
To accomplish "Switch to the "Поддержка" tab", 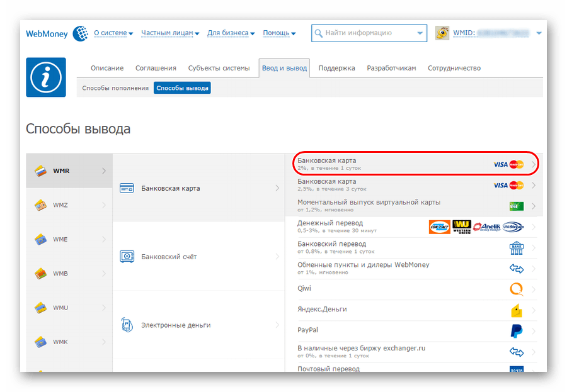I will [336, 68].
